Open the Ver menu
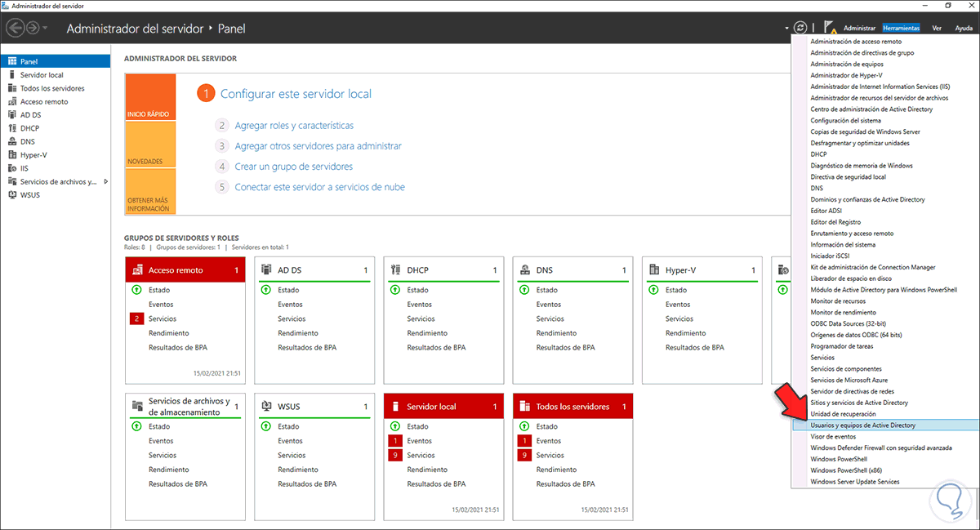980x530 pixels. coord(937,28)
